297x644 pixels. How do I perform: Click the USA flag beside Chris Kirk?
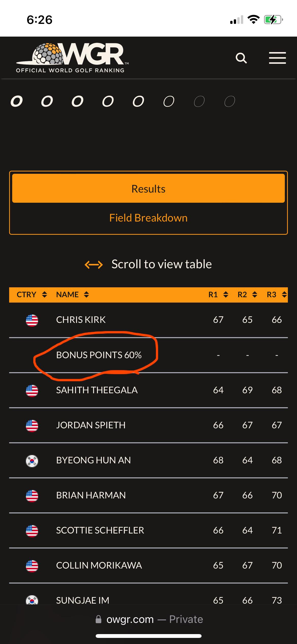point(32,320)
